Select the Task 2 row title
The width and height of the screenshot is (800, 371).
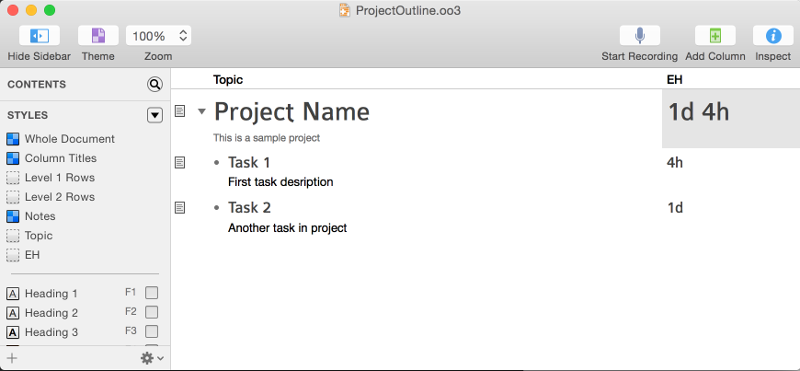249,208
